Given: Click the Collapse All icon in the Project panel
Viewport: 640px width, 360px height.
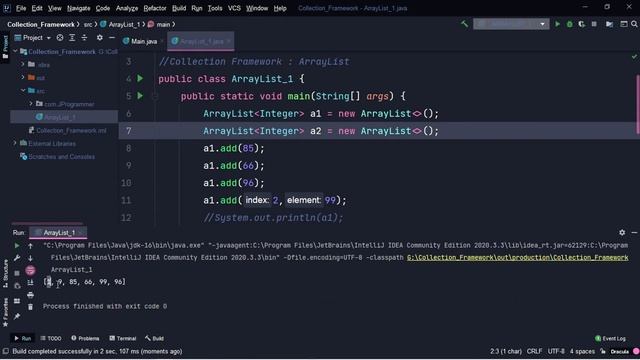Looking at the screenshot, I should pyautogui.click(x=84, y=38).
